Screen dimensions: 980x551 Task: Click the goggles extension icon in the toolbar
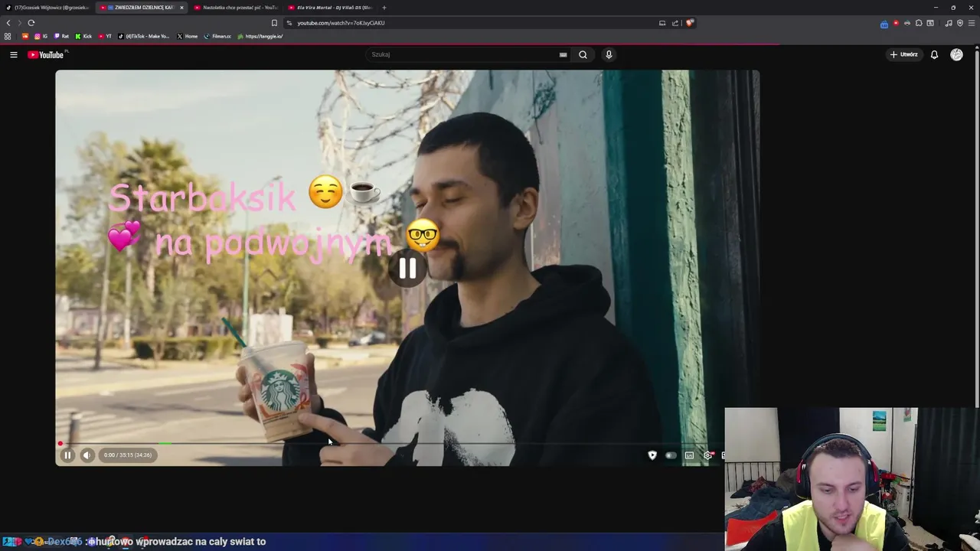click(x=907, y=23)
